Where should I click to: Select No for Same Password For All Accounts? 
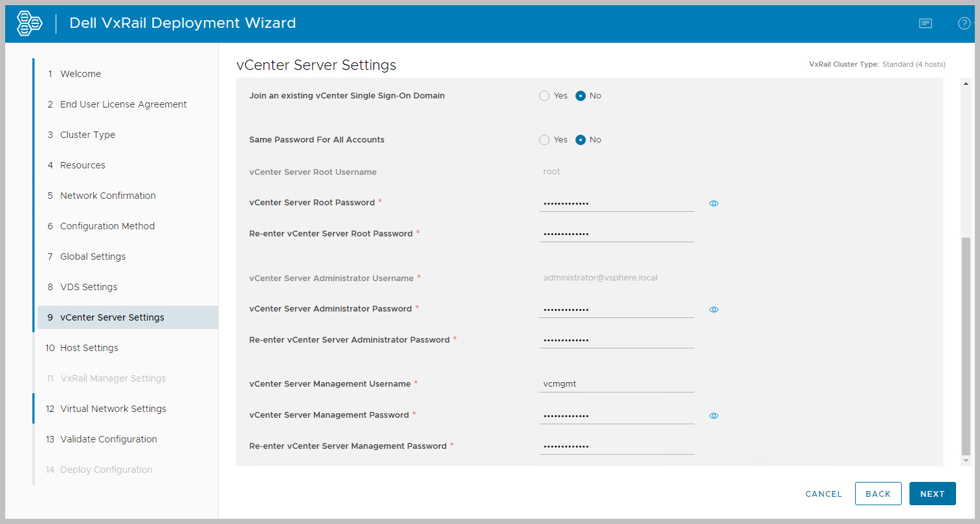[581, 140]
